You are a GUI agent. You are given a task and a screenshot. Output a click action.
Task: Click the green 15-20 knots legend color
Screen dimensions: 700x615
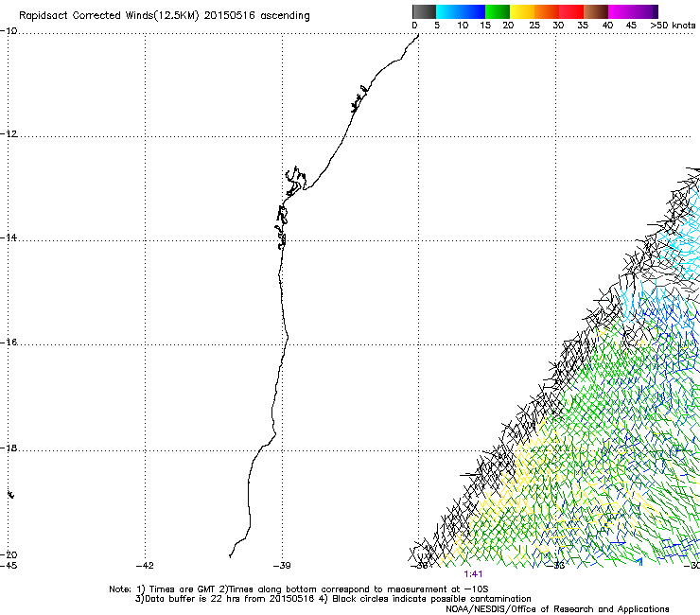click(x=498, y=11)
